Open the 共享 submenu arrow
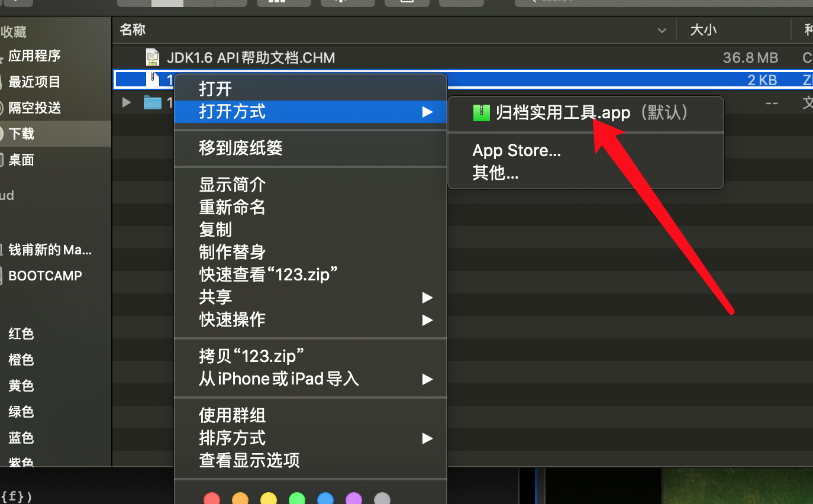 [428, 298]
